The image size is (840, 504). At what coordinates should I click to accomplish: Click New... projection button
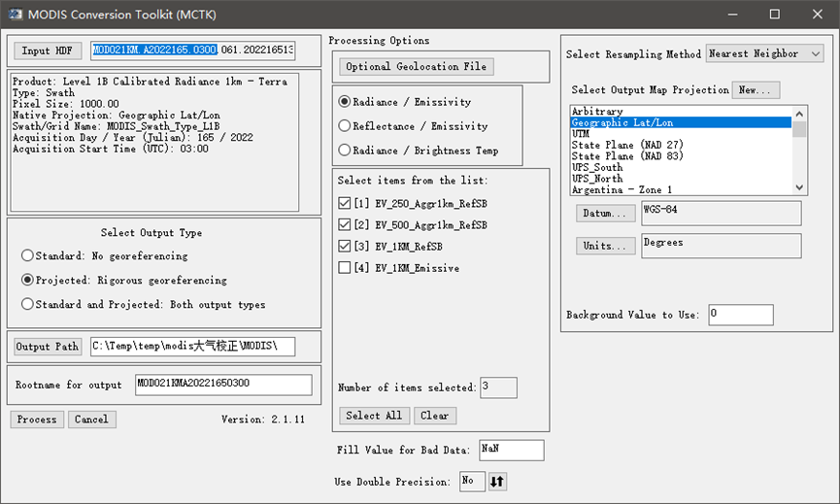(x=756, y=90)
